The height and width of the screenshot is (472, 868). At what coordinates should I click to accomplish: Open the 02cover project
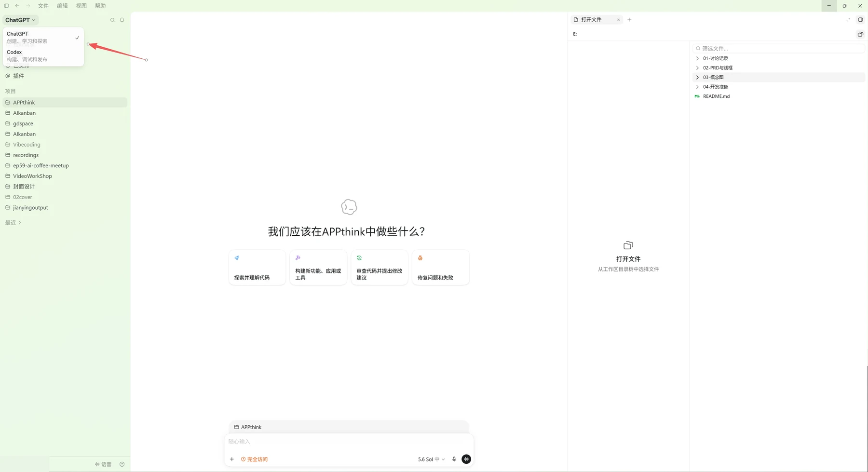[65, 197]
